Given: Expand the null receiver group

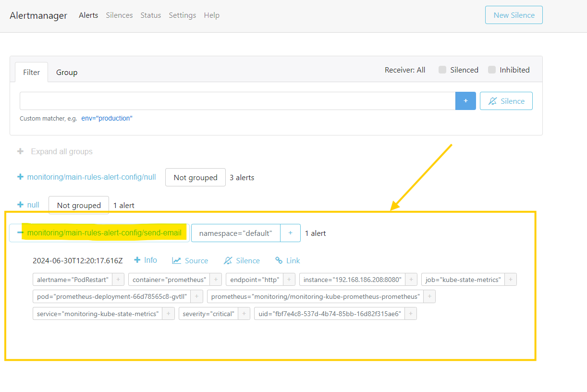Looking at the screenshot, I should (28, 205).
